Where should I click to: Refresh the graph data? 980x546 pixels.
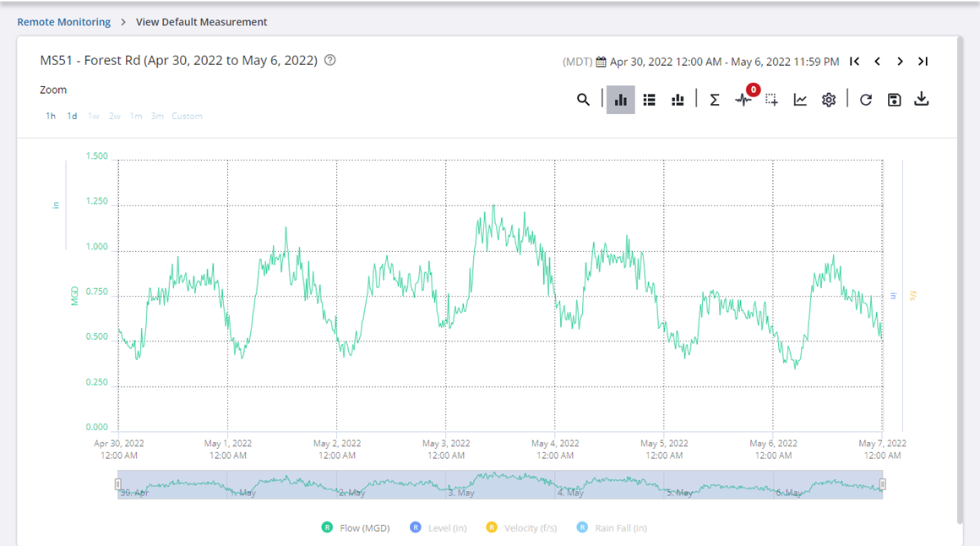click(x=866, y=100)
